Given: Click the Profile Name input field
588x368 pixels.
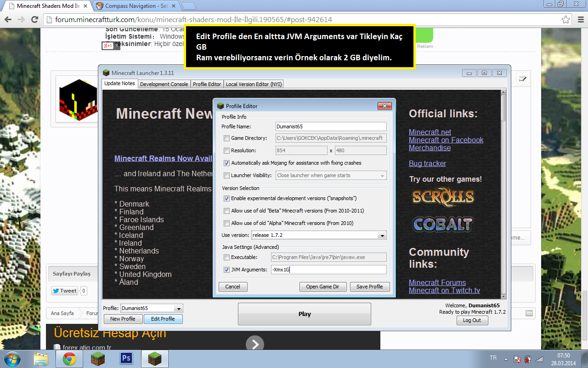Looking at the screenshot, I should [x=331, y=126].
